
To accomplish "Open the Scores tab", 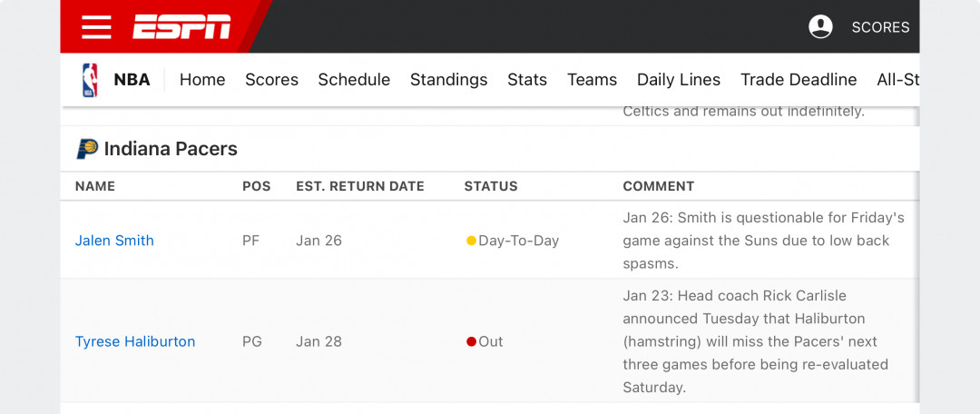I will (x=272, y=80).
